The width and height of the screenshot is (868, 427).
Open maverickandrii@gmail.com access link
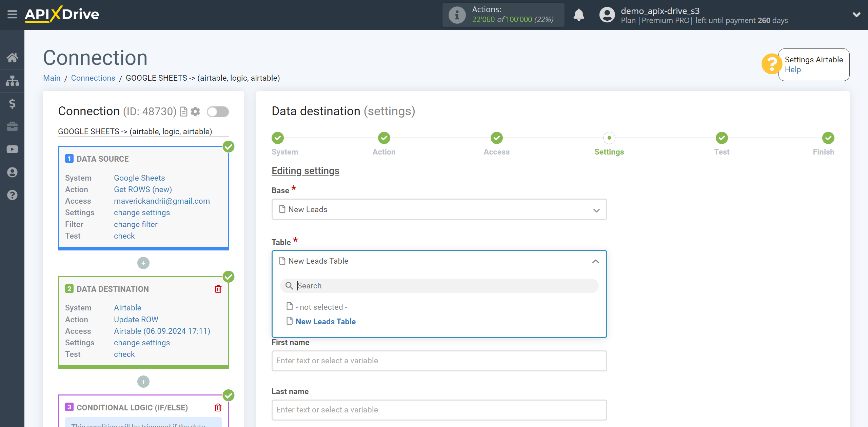coord(162,201)
